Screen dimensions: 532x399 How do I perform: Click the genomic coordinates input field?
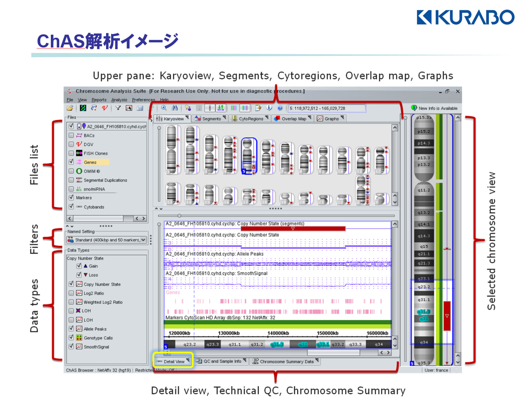pos(326,108)
